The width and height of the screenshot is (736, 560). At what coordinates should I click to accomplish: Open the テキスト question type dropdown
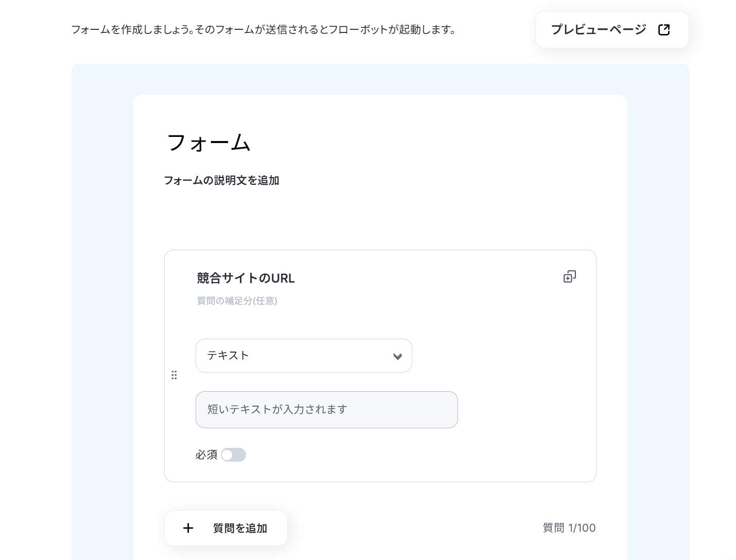click(304, 356)
